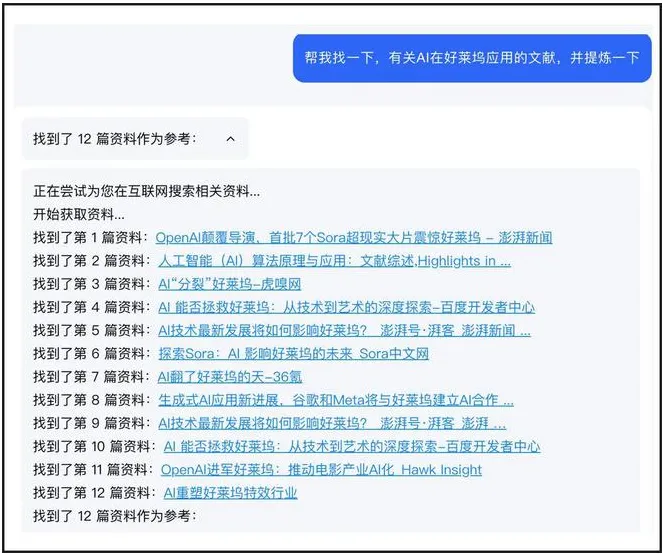663x554 pixels.
Task: Open result 4: AI 能否拯救好莱坞 link
Action: 347,307
